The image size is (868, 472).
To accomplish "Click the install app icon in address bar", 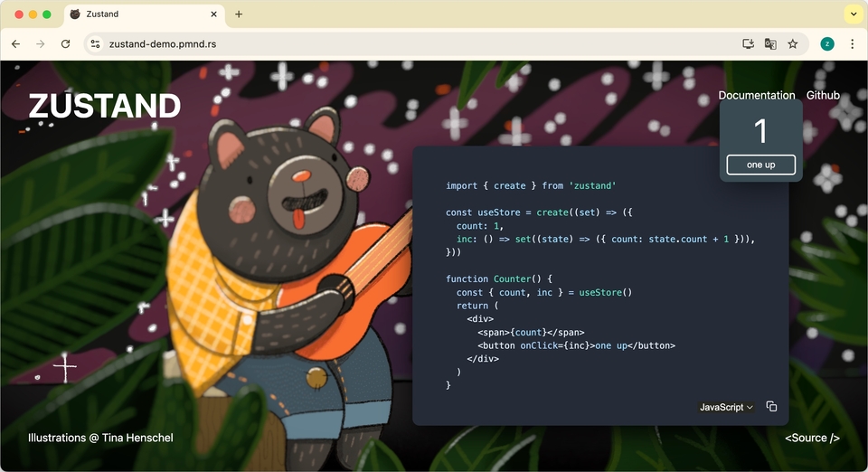I will [x=748, y=43].
